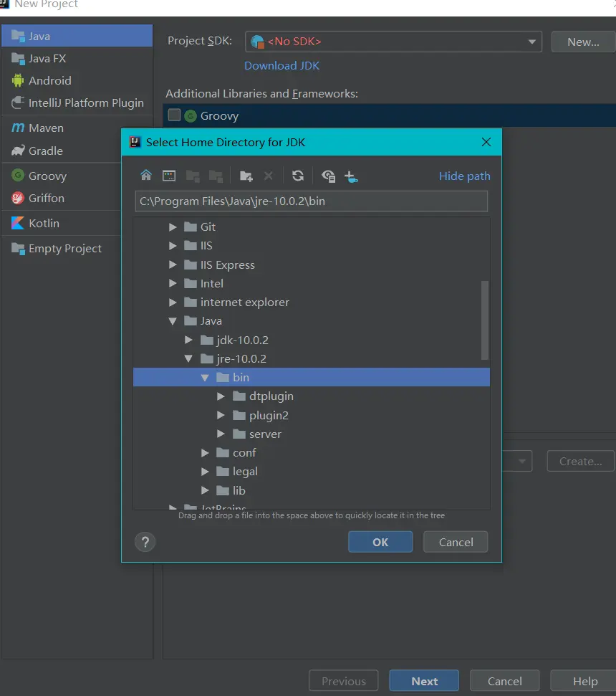Cancel the JDK directory dialog
This screenshot has width=616, height=696.
(456, 542)
